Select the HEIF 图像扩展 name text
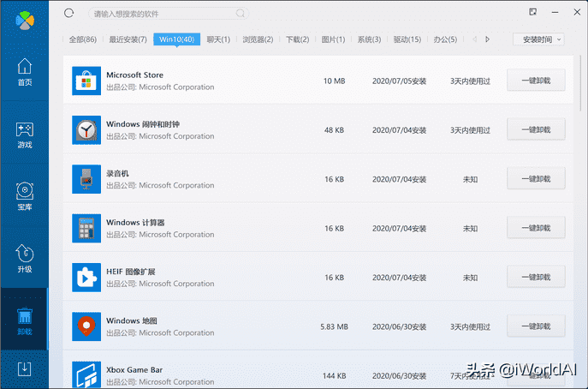The width and height of the screenshot is (588, 389). (130, 272)
